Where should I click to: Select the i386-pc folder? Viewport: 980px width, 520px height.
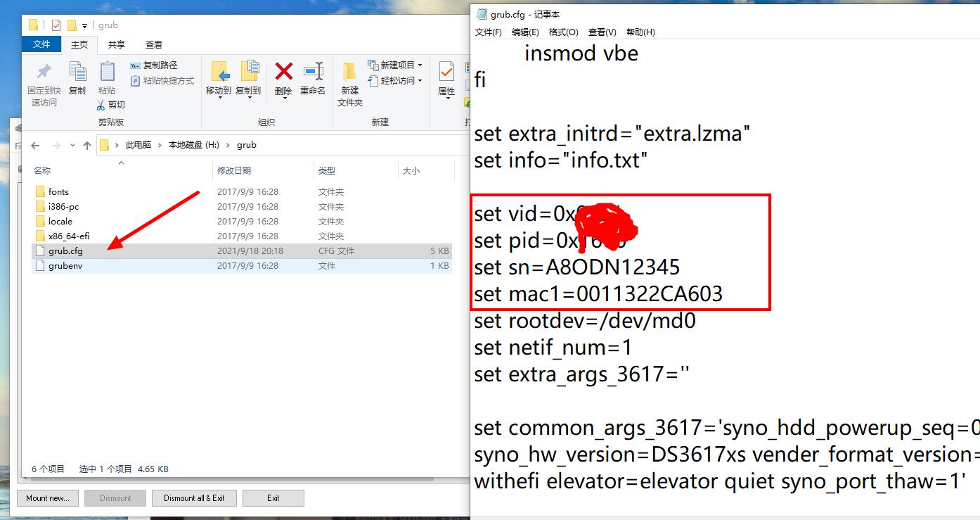coord(63,206)
